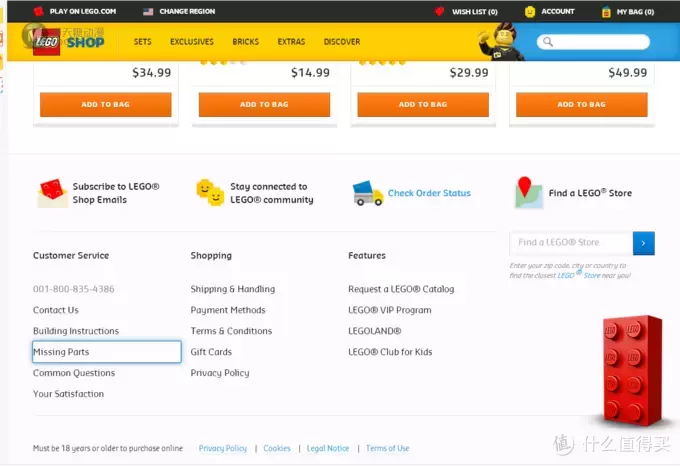Open the Exclusives menu
The width and height of the screenshot is (680, 466).
(x=192, y=42)
